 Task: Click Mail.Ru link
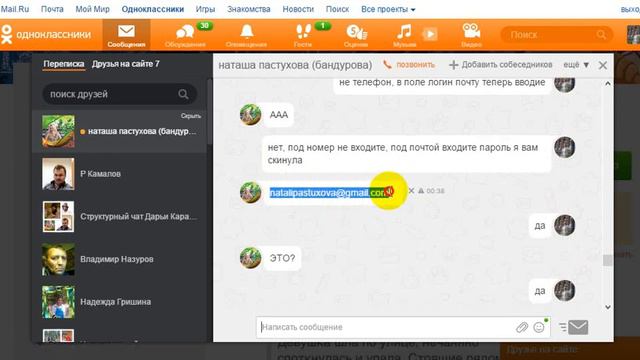(x=15, y=9)
